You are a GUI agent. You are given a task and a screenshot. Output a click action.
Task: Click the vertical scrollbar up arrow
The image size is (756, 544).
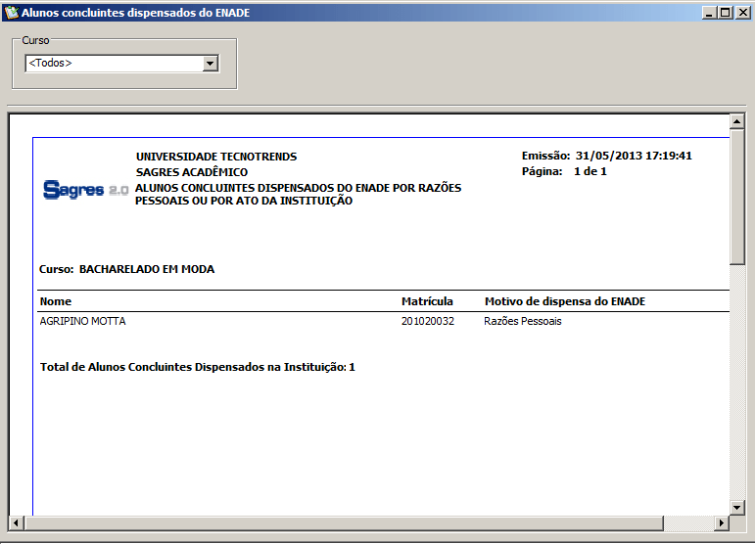tap(736, 121)
